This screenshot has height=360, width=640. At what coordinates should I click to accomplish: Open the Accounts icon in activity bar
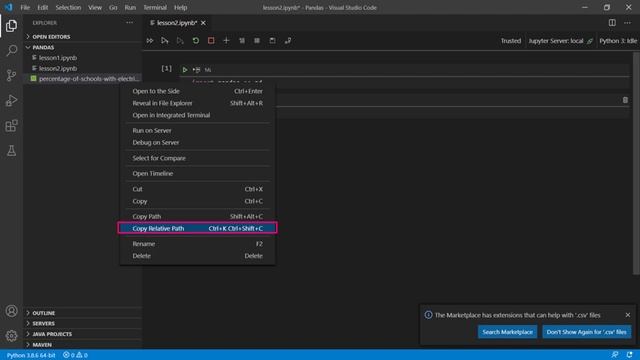pyautogui.click(x=11, y=311)
